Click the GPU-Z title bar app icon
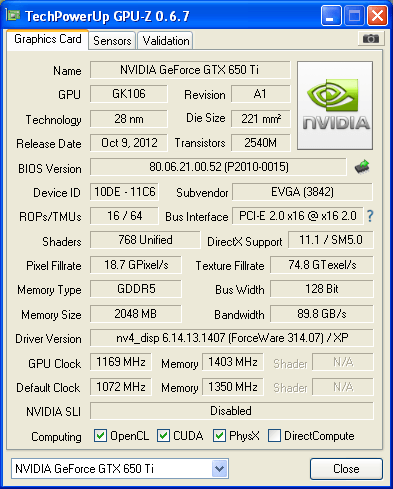The image size is (393, 489). coord(13,15)
